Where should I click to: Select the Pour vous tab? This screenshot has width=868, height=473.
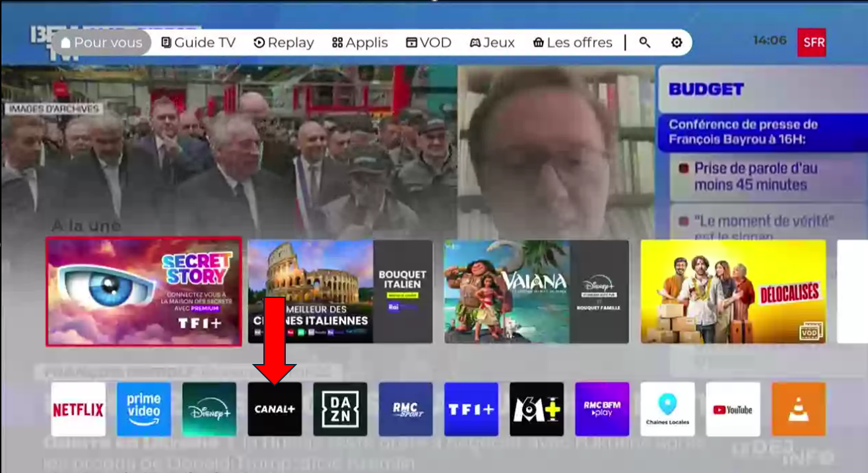click(101, 42)
